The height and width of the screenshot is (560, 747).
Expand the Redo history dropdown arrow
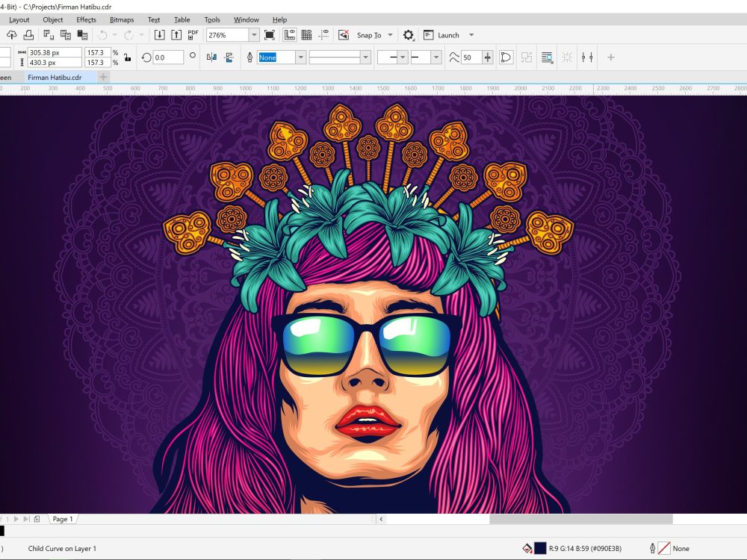[x=141, y=35]
